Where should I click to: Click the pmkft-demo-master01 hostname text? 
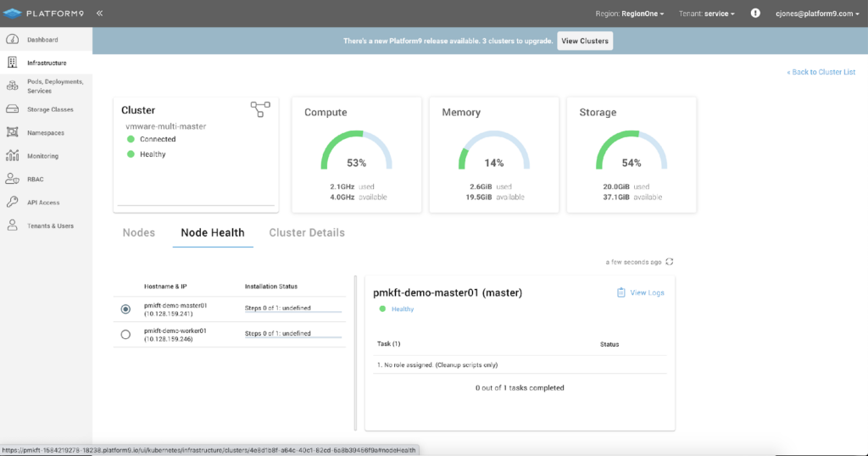click(x=175, y=305)
